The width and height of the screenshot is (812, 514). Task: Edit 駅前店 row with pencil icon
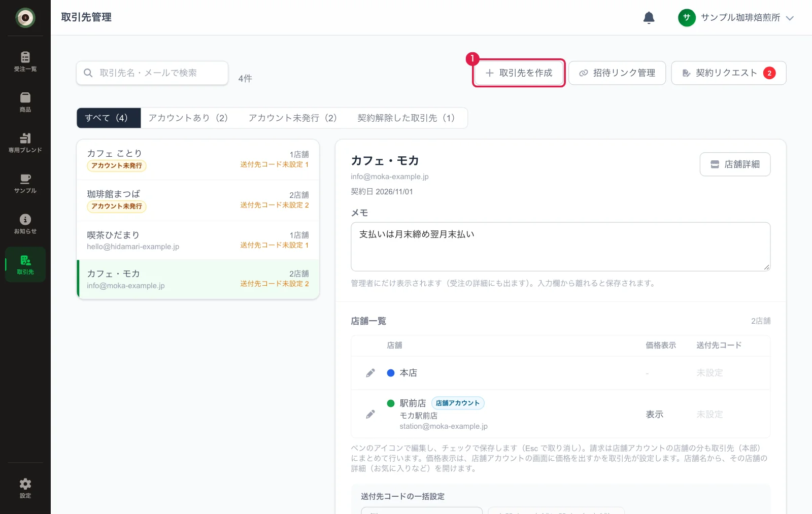click(x=370, y=415)
